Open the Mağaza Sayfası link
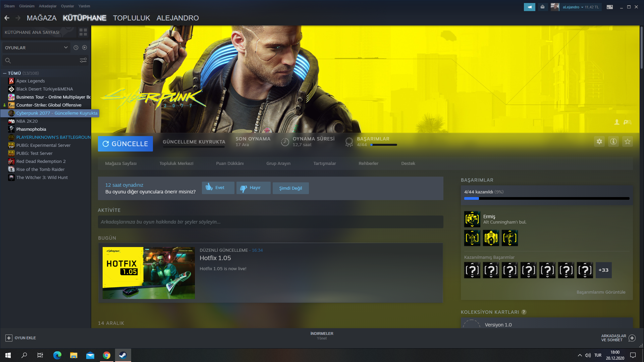 121,163
